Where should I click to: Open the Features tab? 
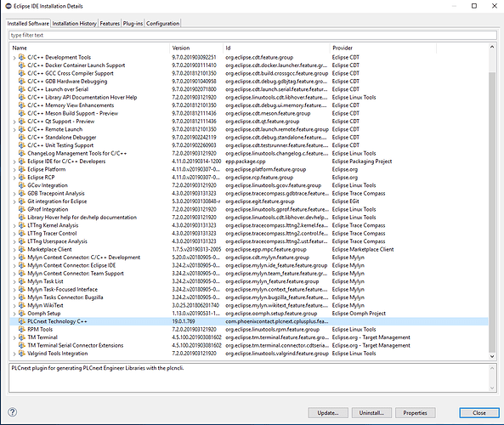pos(110,24)
